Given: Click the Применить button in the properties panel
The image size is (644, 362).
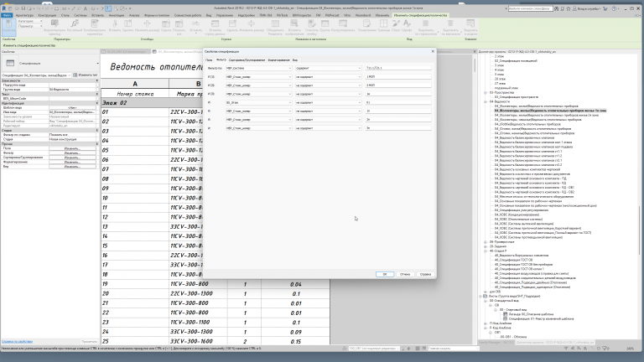Looking at the screenshot, I should 89,342.
